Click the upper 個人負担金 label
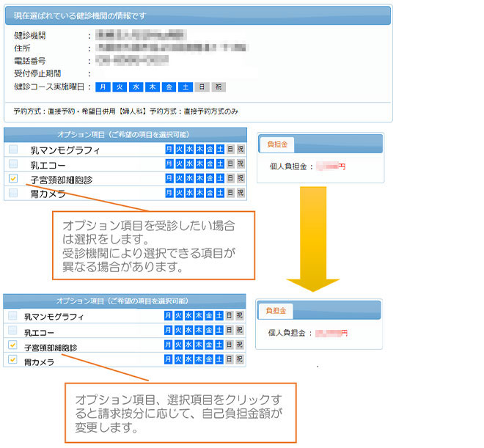This screenshot has height=448, width=484. 288,166
